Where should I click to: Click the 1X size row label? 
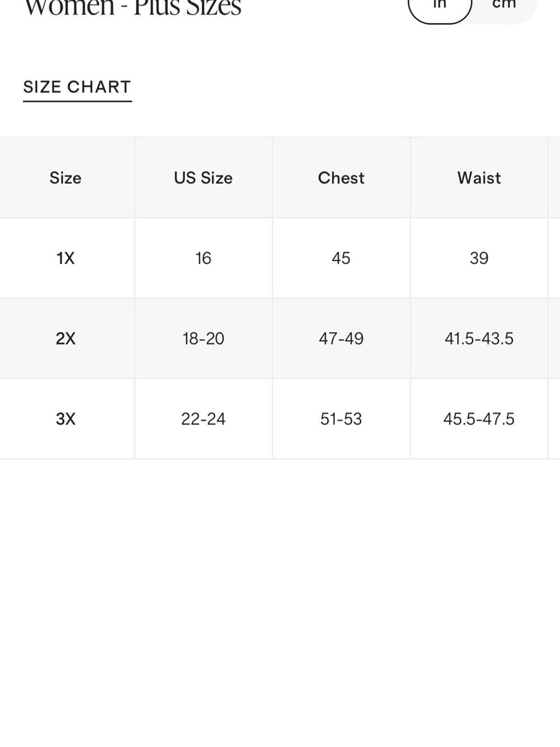pyautogui.click(x=66, y=258)
